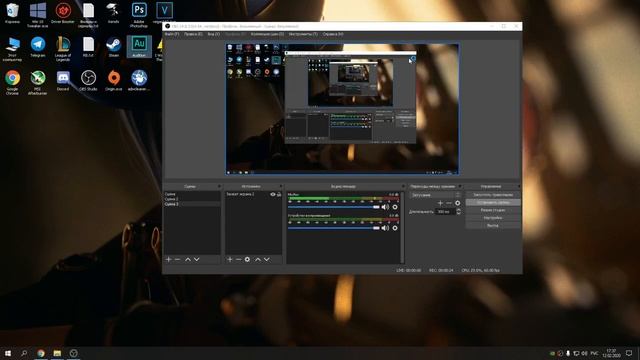Viewport: 640px width, 360px height.
Task: Open Telegram desktop shortcut
Action: tap(38, 47)
